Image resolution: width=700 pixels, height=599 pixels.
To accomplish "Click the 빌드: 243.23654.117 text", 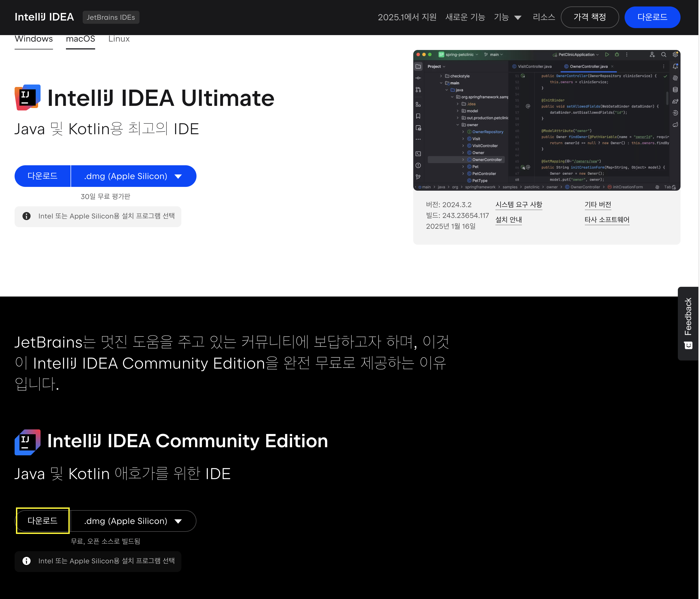I will 457,216.
